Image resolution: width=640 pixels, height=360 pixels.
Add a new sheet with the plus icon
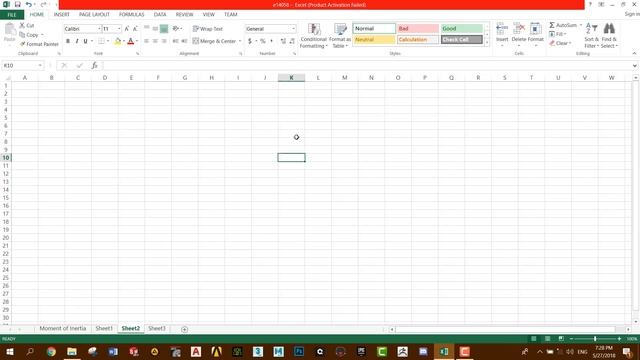[x=184, y=329]
